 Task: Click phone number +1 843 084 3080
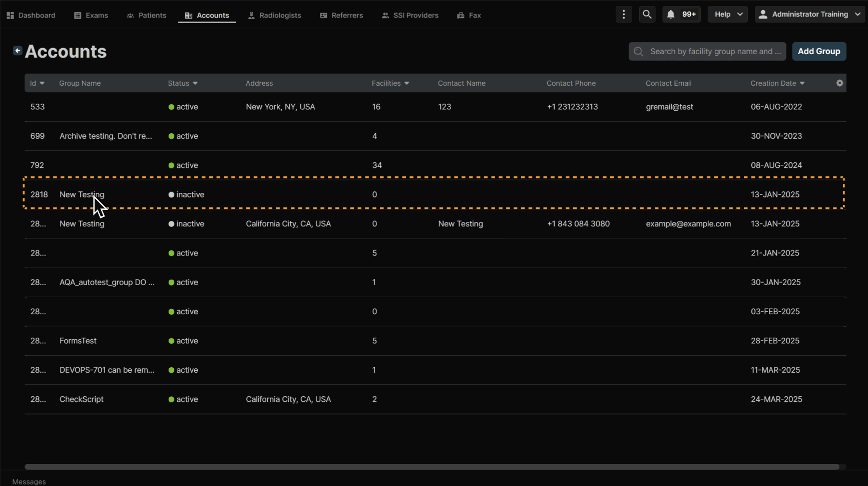click(578, 223)
